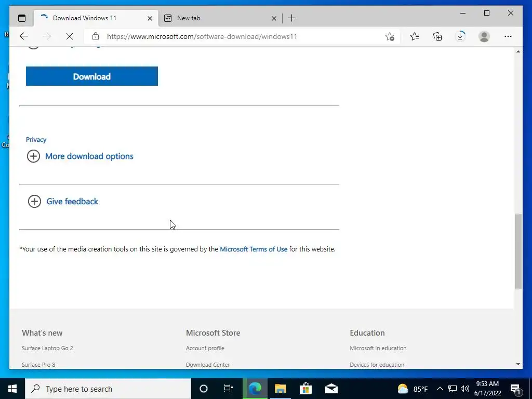
Task: Open the Windows Start menu
Action: [x=12, y=389]
